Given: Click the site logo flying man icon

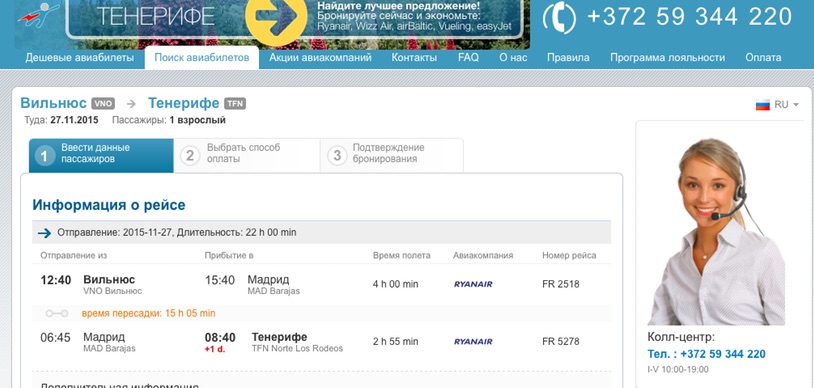Looking at the screenshot, I should 37,15.
